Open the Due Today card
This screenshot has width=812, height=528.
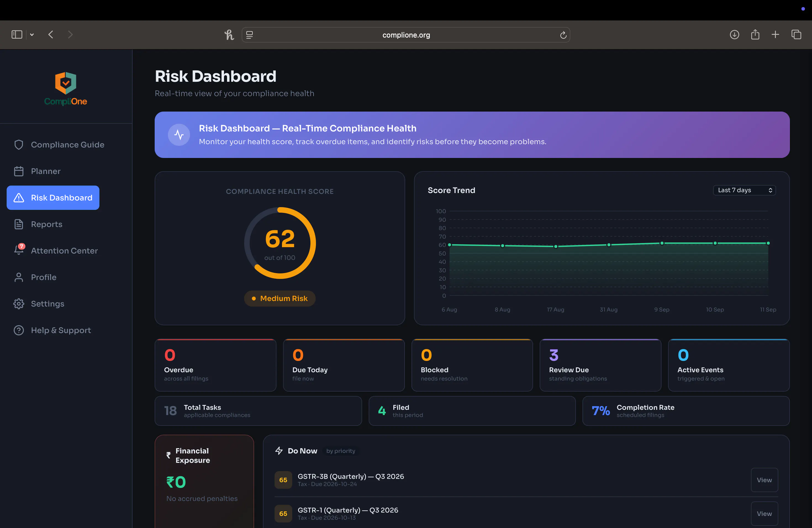point(344,365)
